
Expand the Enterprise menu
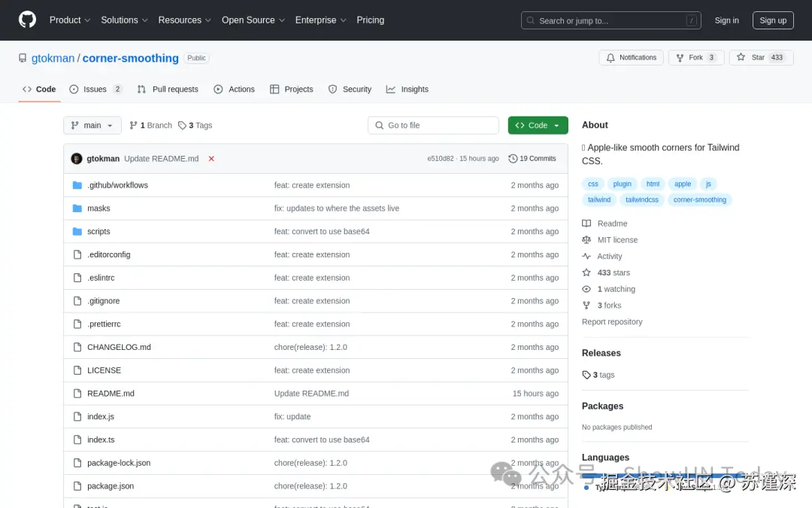(x=320, y=20)
